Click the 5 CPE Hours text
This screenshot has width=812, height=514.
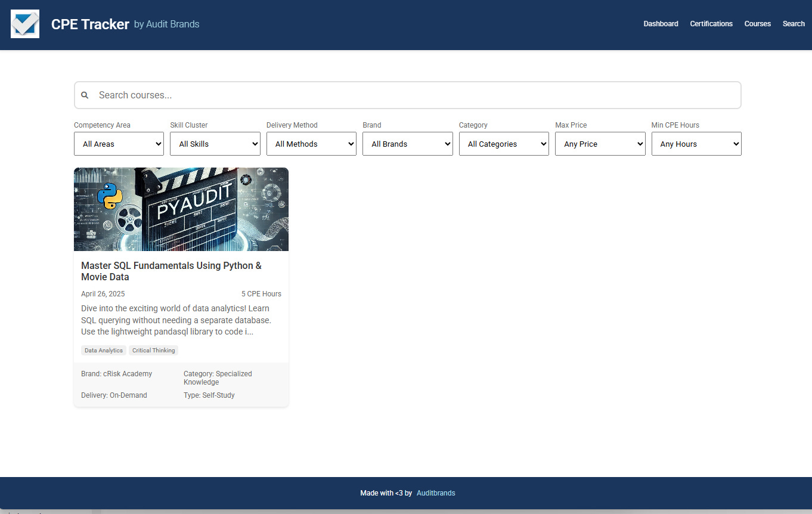coord(261,294)
